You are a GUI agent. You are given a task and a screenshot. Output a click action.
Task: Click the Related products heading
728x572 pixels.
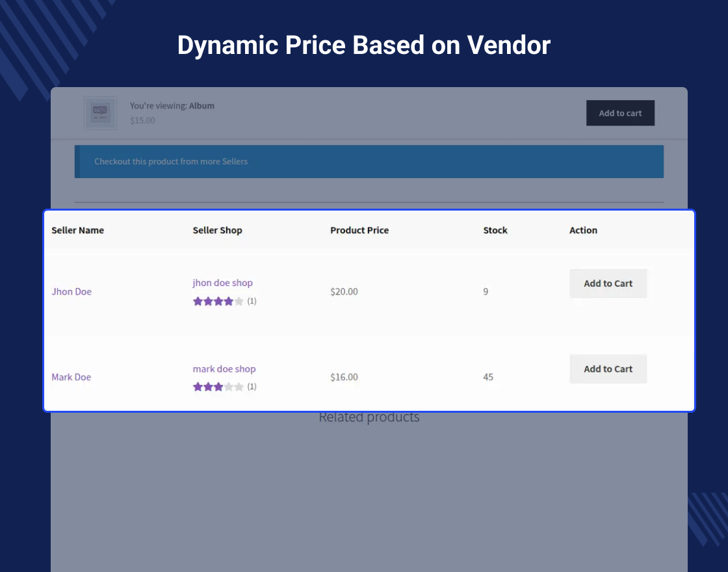[369, 418]
